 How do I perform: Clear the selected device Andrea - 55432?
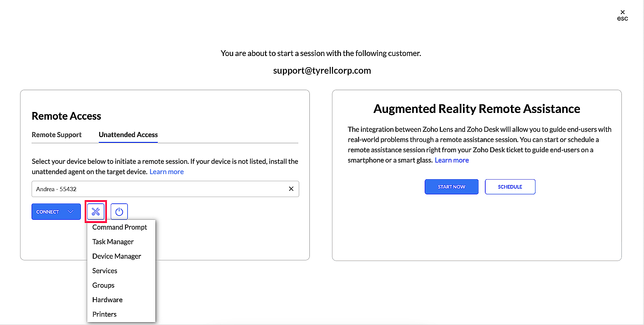pyautogui.click(x=291, y=189)
